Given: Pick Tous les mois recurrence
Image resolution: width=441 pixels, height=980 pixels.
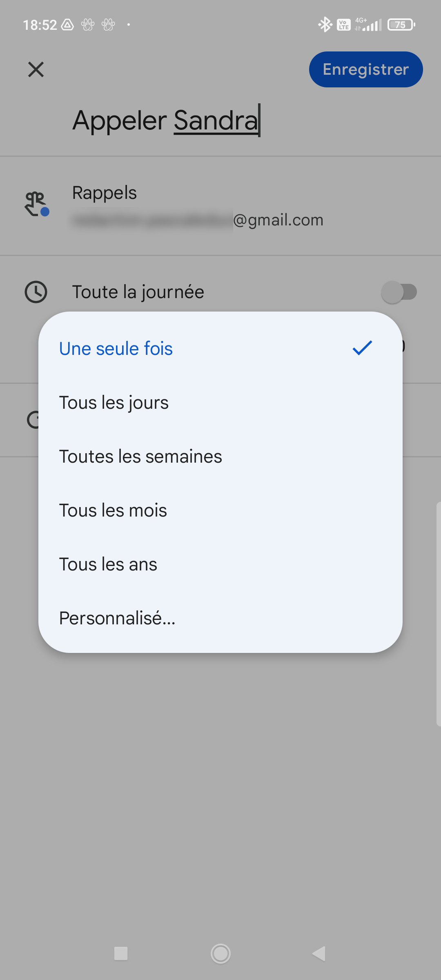Looking at the screenshot, I should 113,510.
